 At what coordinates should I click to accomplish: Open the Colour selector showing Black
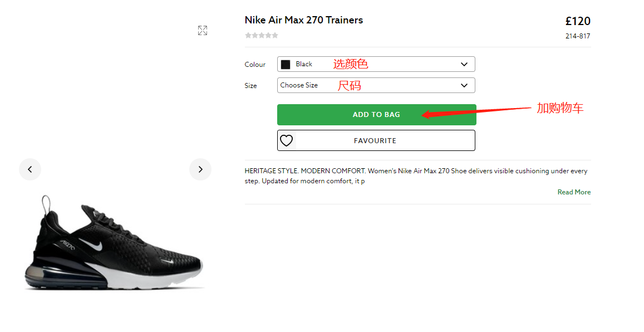tap(376, 64)
